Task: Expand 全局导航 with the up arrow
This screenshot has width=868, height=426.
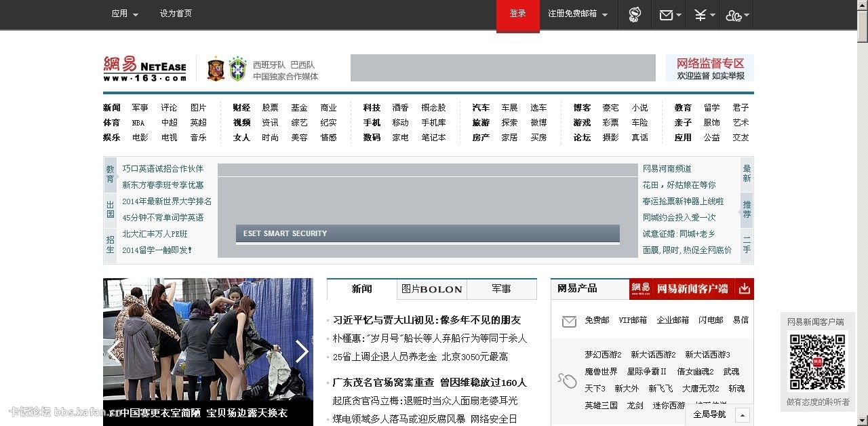Action: 743,414
